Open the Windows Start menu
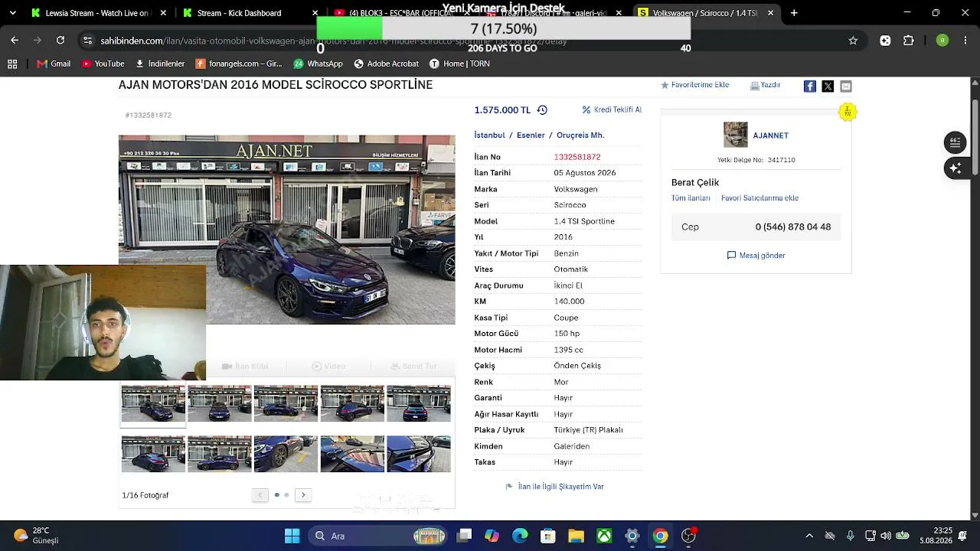This screenshot has height=551, width=980. point(292,536)
